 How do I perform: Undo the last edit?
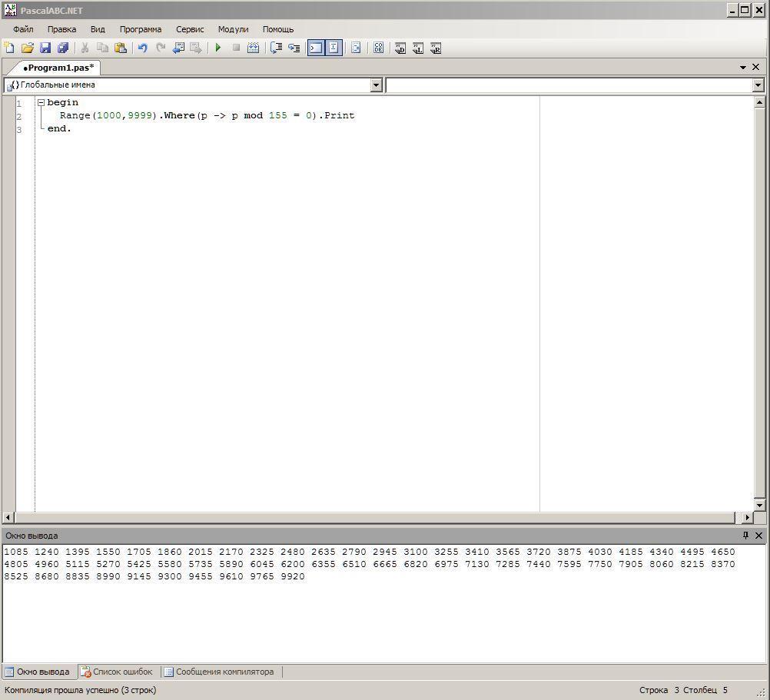pyautogui.click(x=142, y=48)
